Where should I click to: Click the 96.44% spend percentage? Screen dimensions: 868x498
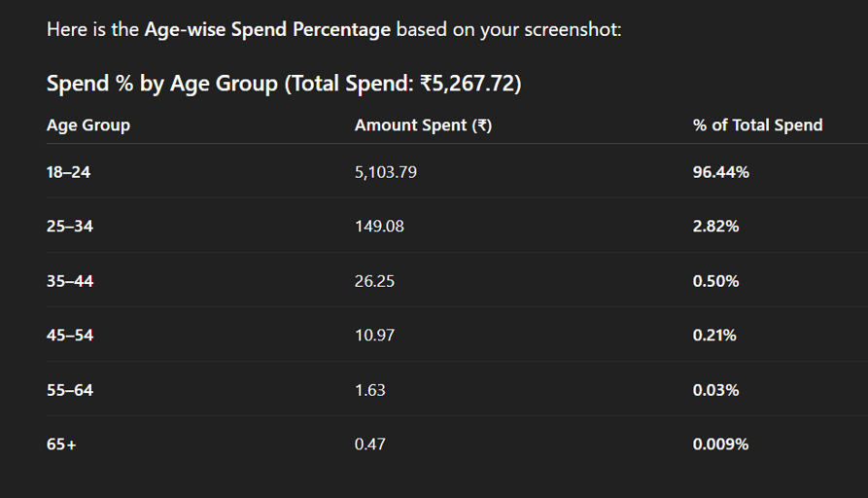pos(721,172)
